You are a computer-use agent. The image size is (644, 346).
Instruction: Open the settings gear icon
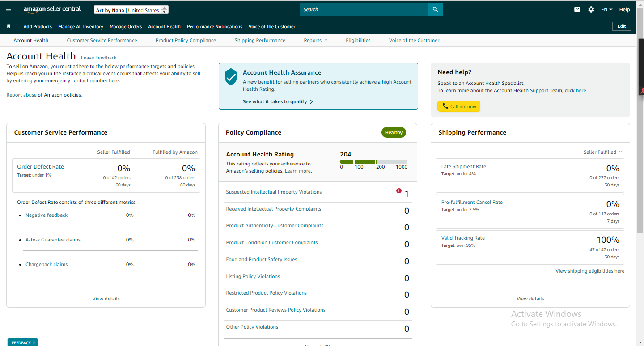point(591,9)
